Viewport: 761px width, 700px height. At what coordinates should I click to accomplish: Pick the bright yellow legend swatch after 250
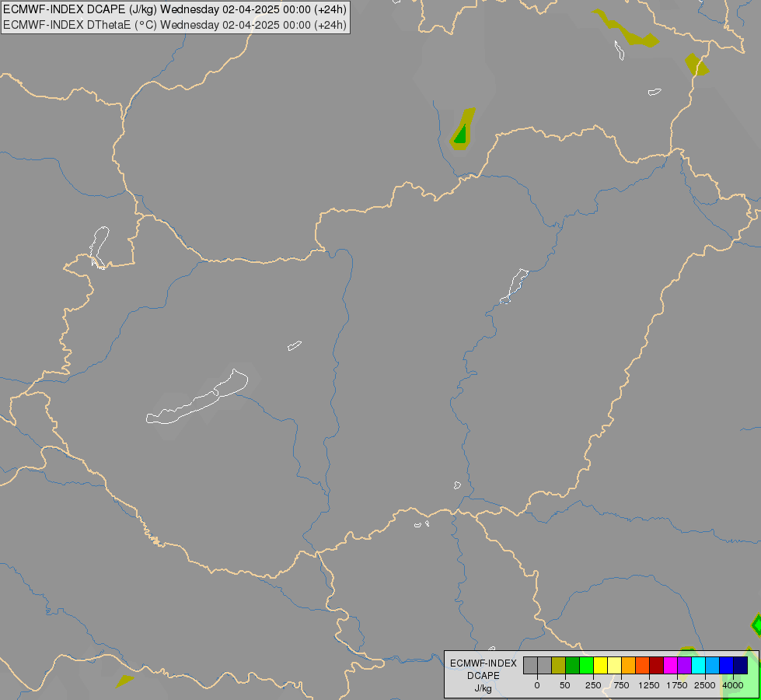tap(600, 665)
